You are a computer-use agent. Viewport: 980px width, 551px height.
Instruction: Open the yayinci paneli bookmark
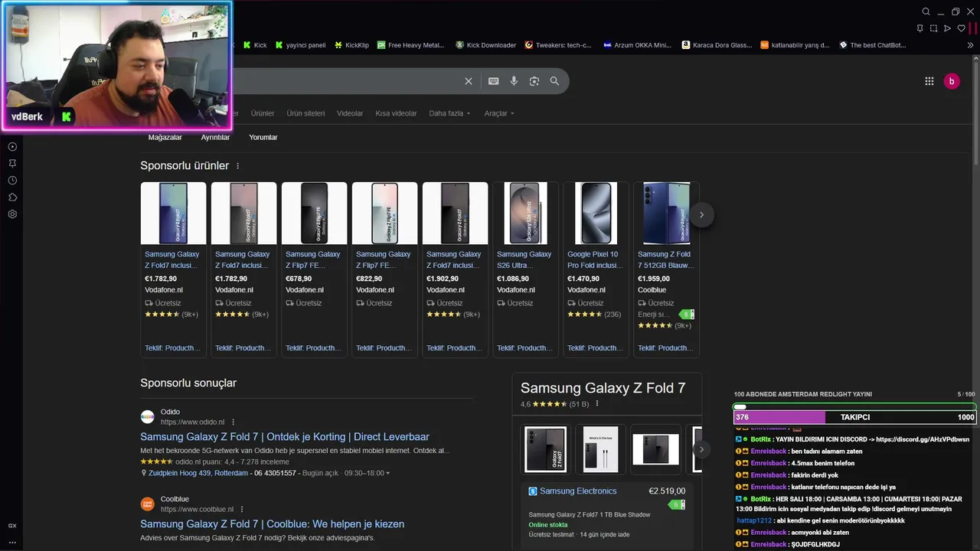pyautogui.click(x=300, y=45)
